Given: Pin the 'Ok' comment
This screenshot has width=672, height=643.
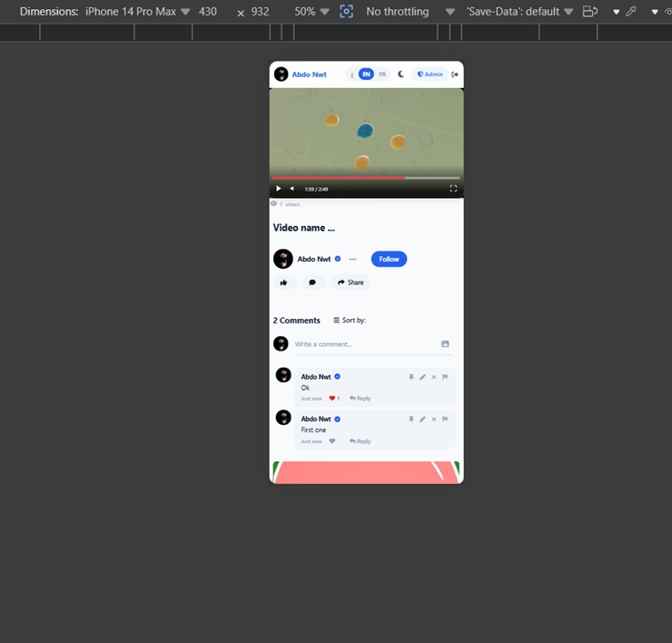Looking at the screenshot, I should (411, 377).
